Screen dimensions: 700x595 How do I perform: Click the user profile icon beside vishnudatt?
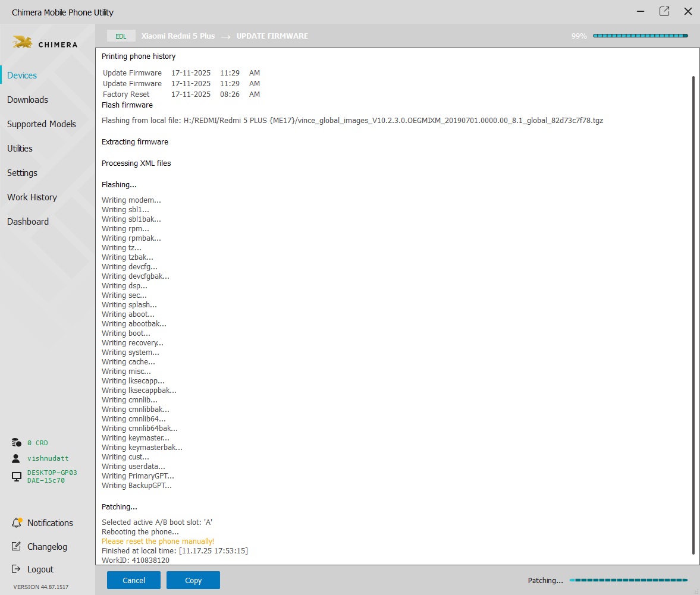tap(16, 458)
